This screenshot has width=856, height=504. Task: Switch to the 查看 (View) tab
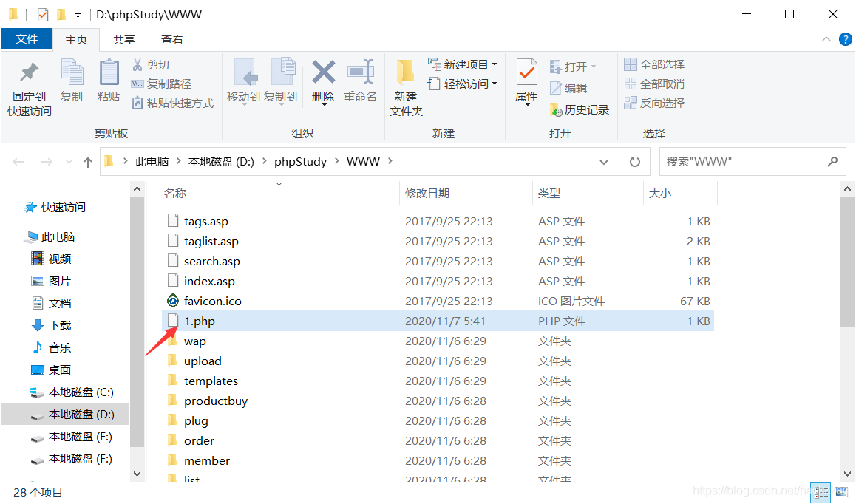[172, 39]
